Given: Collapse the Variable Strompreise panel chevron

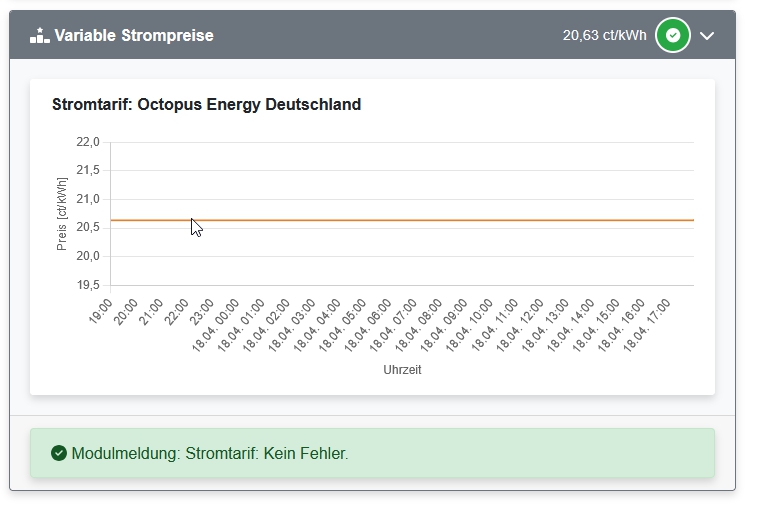Looking at the screenshot, I should click(707, 36).
